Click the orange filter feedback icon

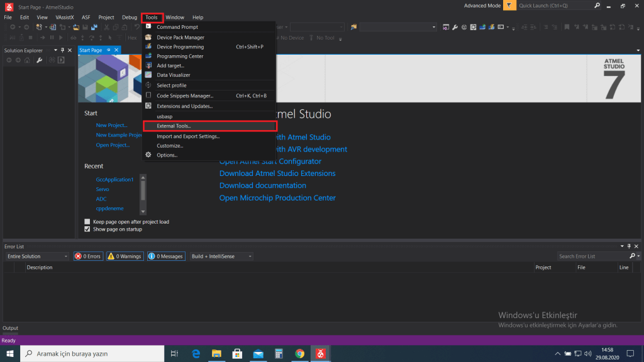[508, 6]
